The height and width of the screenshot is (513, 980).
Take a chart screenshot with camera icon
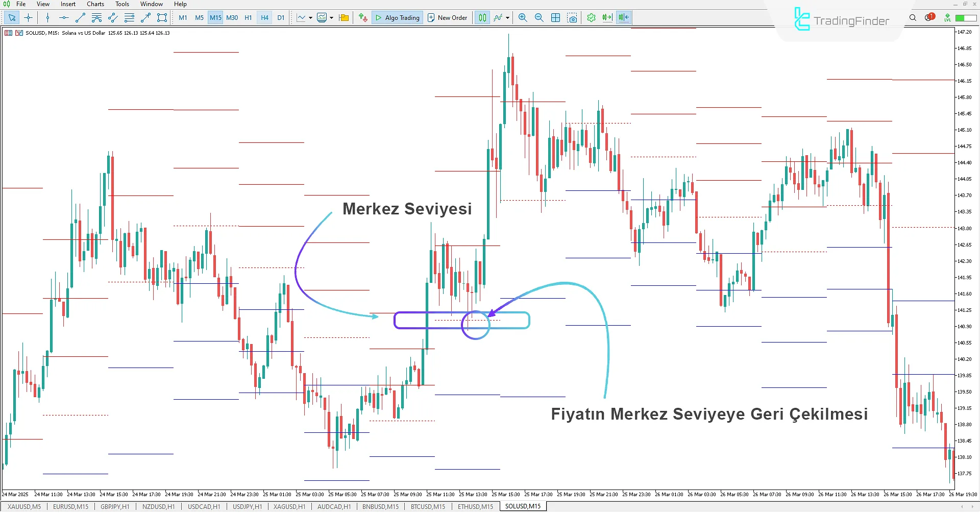[x=572, y=18]
